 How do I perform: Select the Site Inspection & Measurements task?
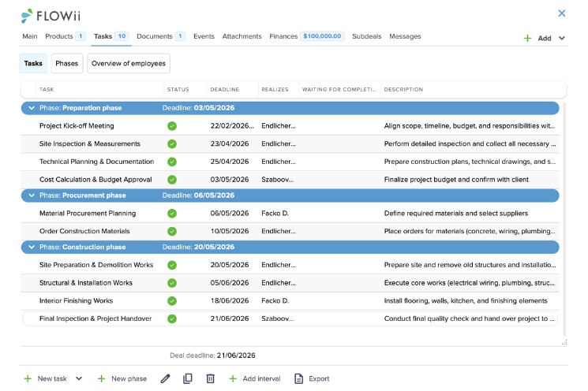click(x=290, y=143)
